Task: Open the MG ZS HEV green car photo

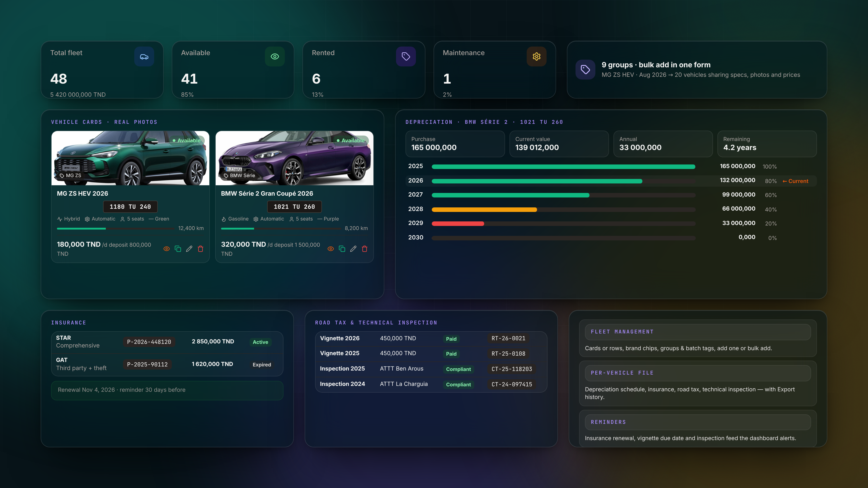Action: pyautogui.click(x=130, y=158)
